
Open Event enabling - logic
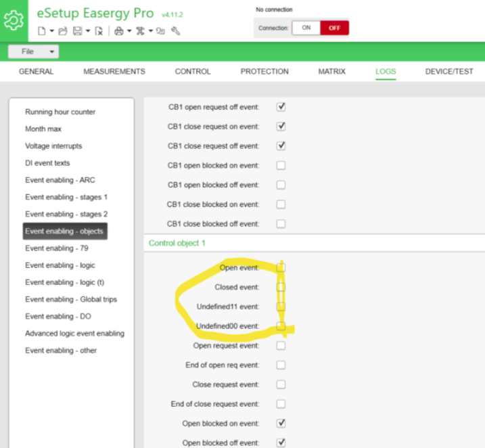tap(60, 265)
